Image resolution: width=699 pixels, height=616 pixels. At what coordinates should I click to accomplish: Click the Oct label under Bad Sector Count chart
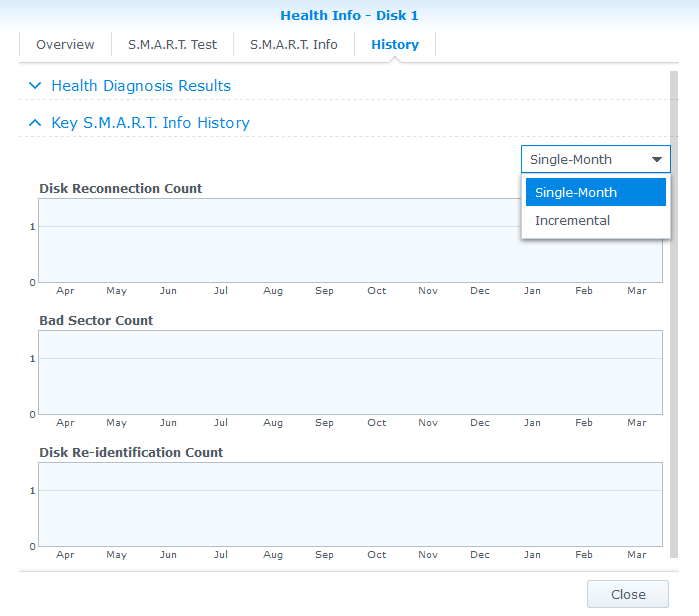coord(376,423)
